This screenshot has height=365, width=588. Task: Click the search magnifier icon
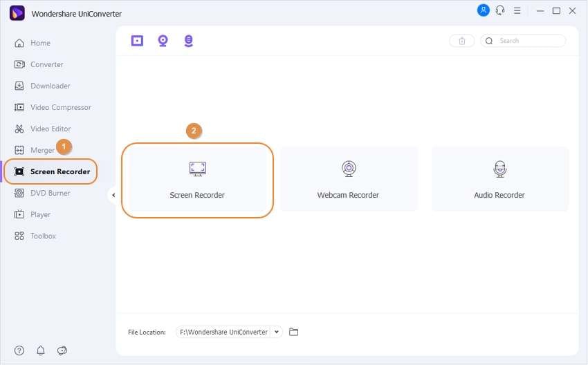[489, 41]
